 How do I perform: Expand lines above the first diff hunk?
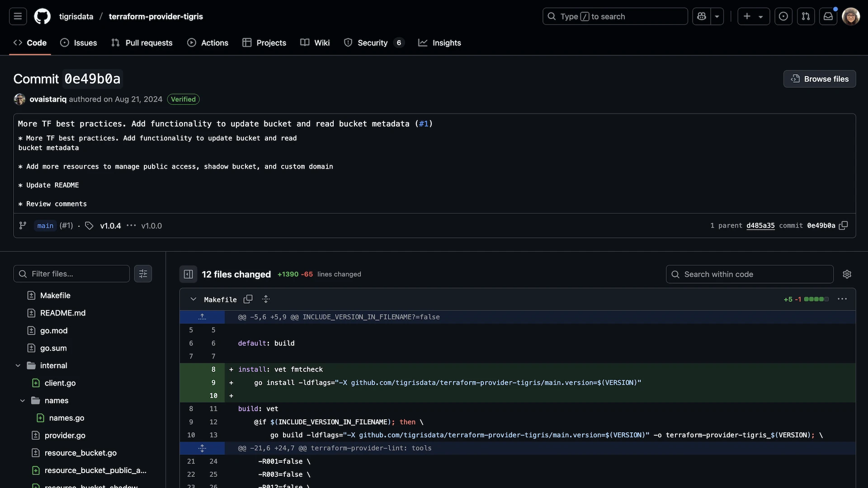coord(202,317)
